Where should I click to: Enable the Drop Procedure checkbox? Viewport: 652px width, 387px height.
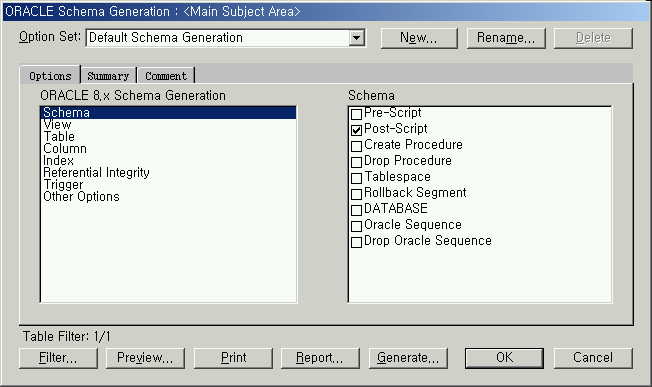point(356,162)
